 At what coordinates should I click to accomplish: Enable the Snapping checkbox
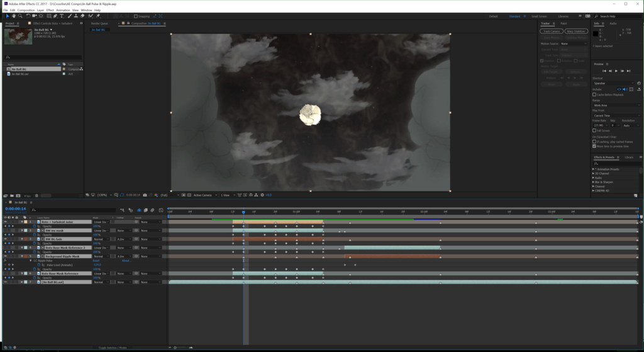tap(136, 16)
